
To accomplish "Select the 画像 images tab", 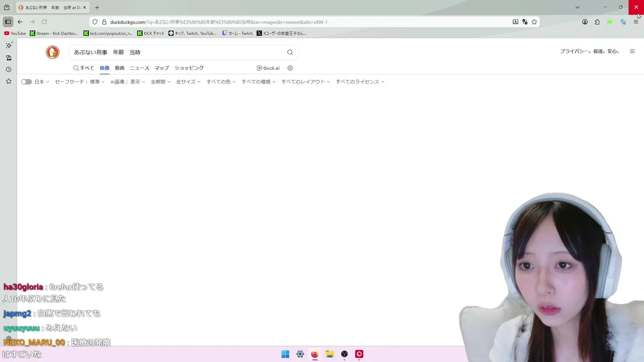I will click(104, 68).
